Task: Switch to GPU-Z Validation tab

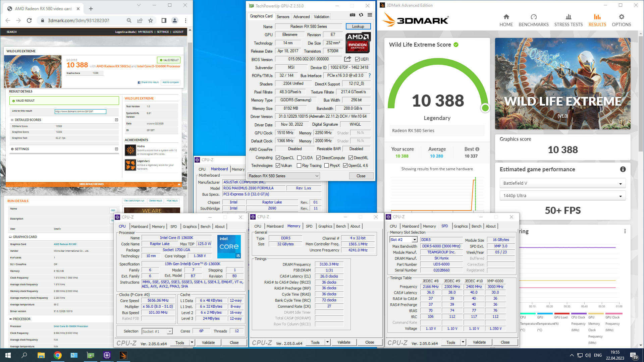Action: 321,16
